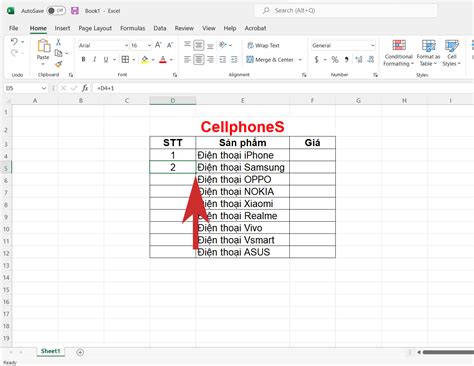Click the Align Right icon
The image size is (474, 366).
tap(210, 60)
